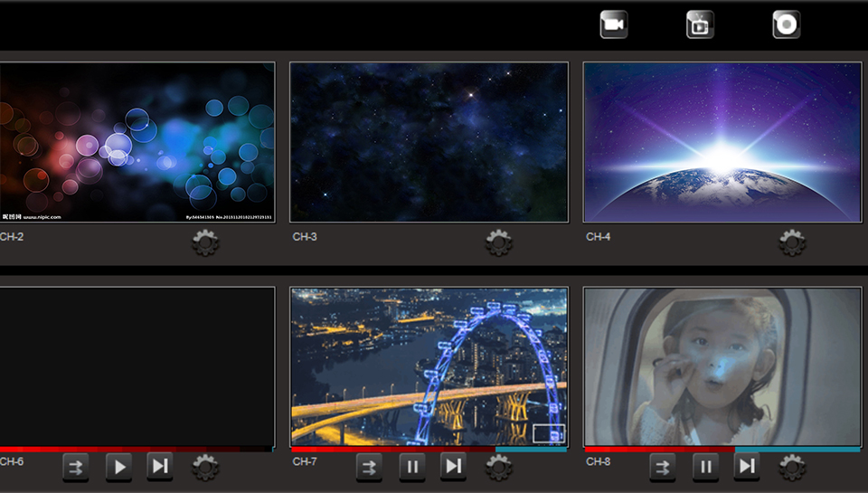Toggle the shuffle button on CH-8
The height and width of the screenshot is (493, 868).
[x=663, y=467]
